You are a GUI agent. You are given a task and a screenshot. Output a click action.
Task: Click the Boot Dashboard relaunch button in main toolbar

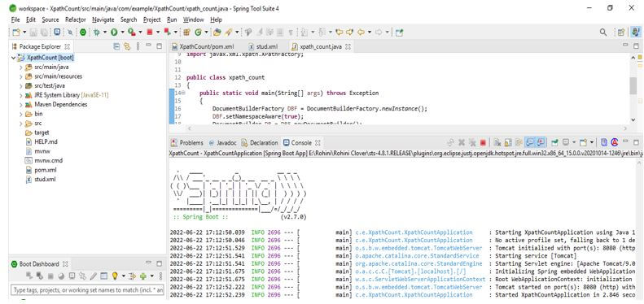click(83, 32)
